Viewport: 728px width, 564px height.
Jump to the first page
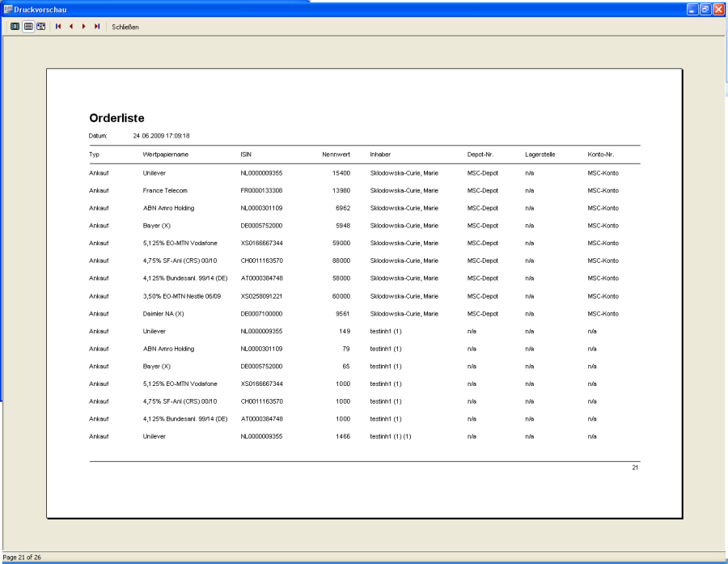click(58, 27)
